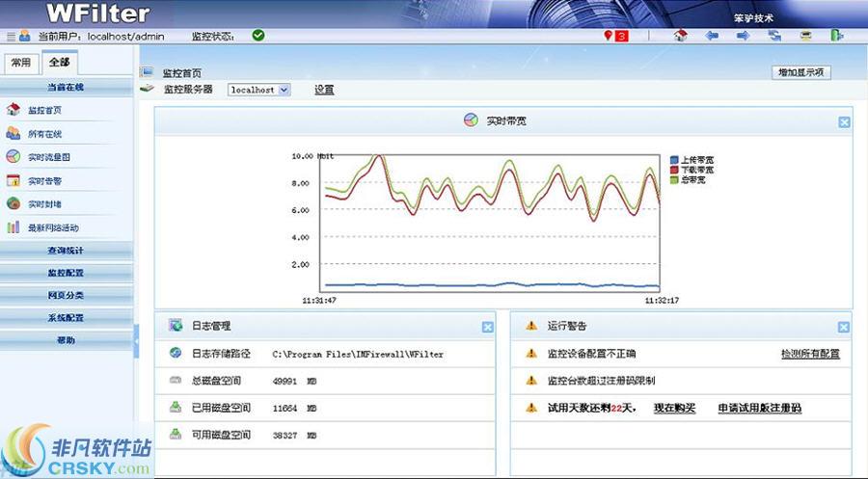868x479 pixels.
Task: Click the monitor icon beside 监控首页 heading
Action: pos(147,72)
